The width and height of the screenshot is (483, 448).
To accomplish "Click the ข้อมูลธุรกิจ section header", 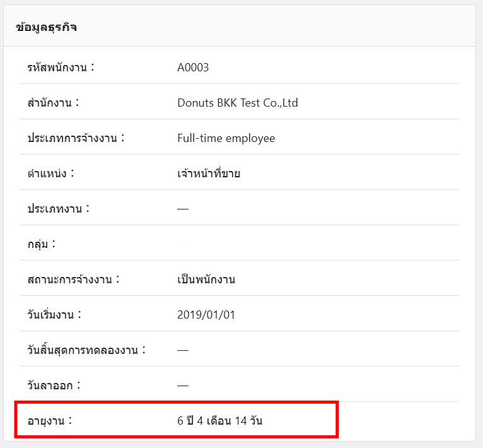I will tap(47, 27).
